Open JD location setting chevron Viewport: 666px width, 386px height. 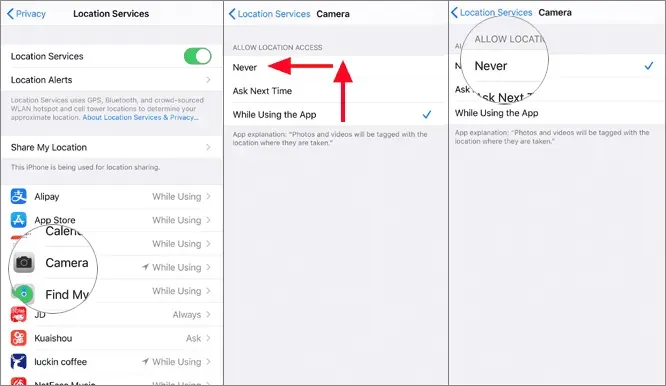pyautogui.click(x=208, y=314)
